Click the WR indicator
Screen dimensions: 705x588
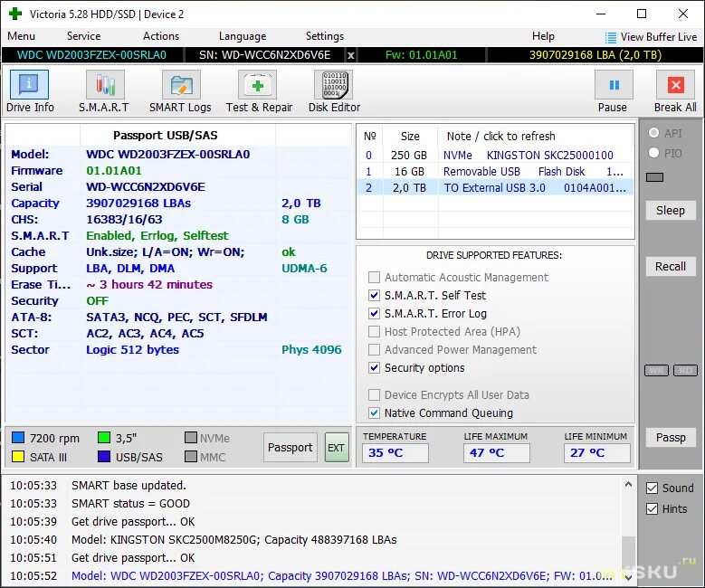click(x=656, y=370)
